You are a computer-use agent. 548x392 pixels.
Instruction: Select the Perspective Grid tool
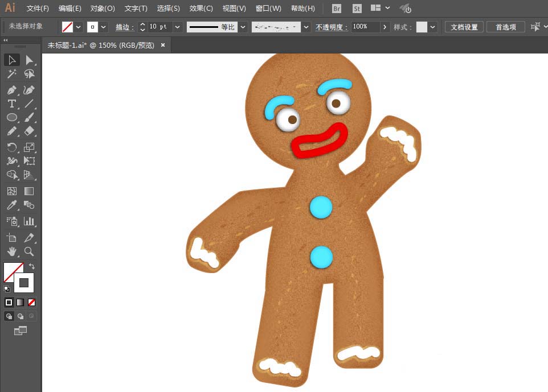[30, 175]
